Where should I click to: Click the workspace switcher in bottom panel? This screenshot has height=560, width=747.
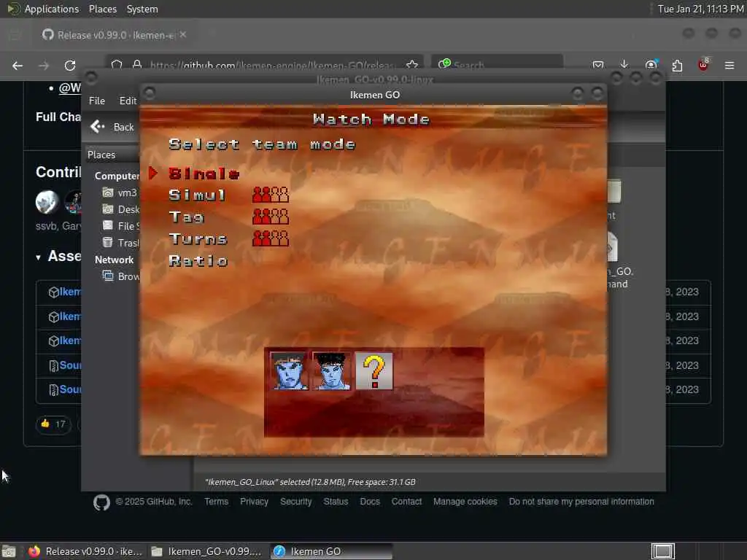coord(662,551)
